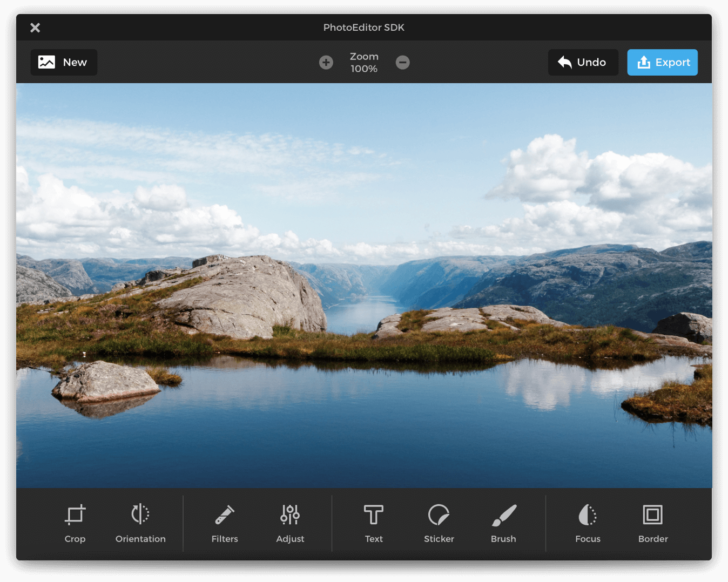Open the Orientation tool

[x=140, y=524]
